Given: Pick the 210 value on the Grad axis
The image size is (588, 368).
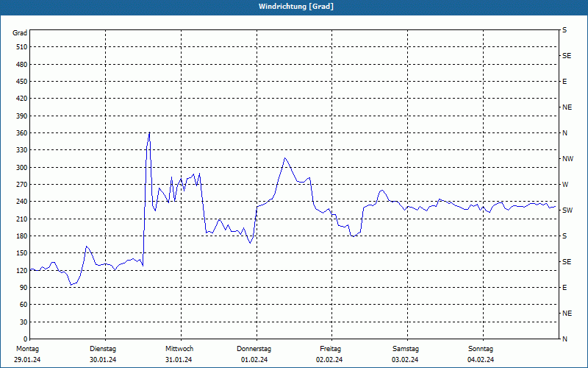Looking at the screenshot, I should coord(21,219).
